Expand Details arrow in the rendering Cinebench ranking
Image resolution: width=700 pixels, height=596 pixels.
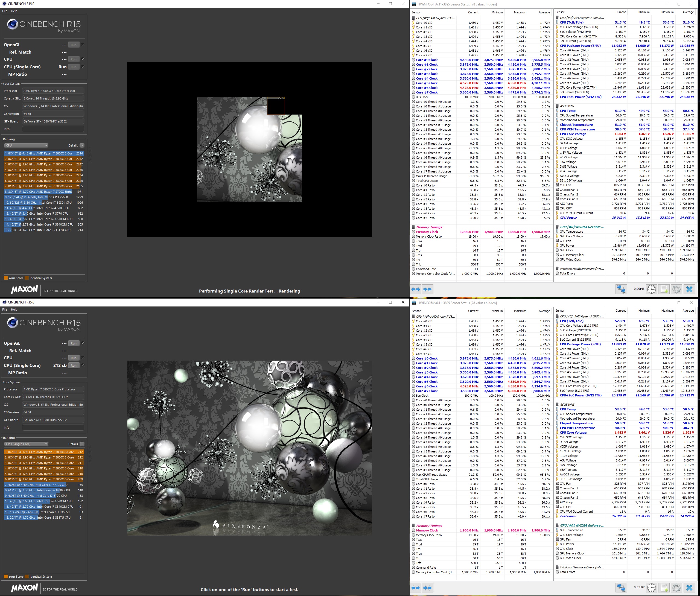(x=82, y=145)
